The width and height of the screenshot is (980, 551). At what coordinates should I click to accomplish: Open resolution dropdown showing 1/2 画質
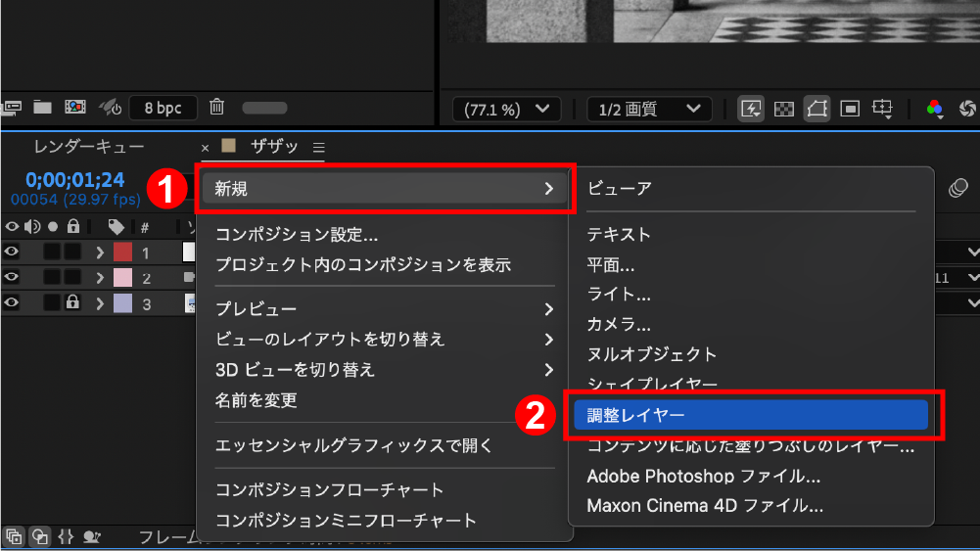pos(649,110)
